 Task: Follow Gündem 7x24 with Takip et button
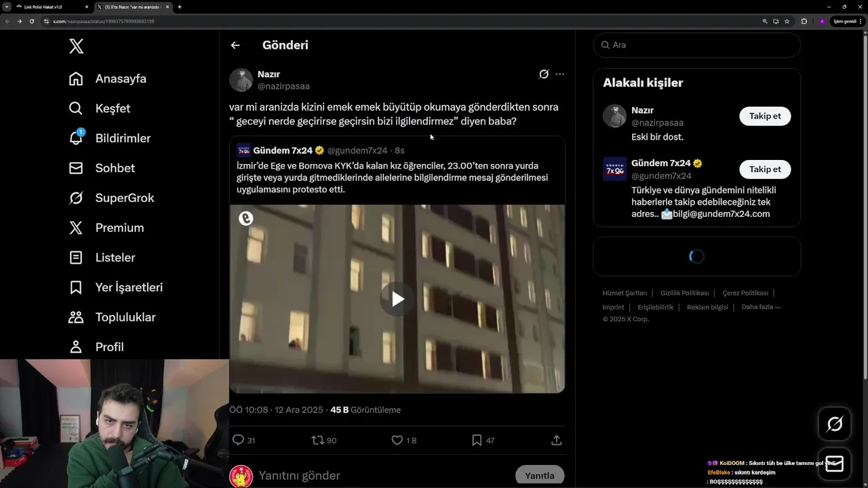pyautogui.click(x=765, y=169)
